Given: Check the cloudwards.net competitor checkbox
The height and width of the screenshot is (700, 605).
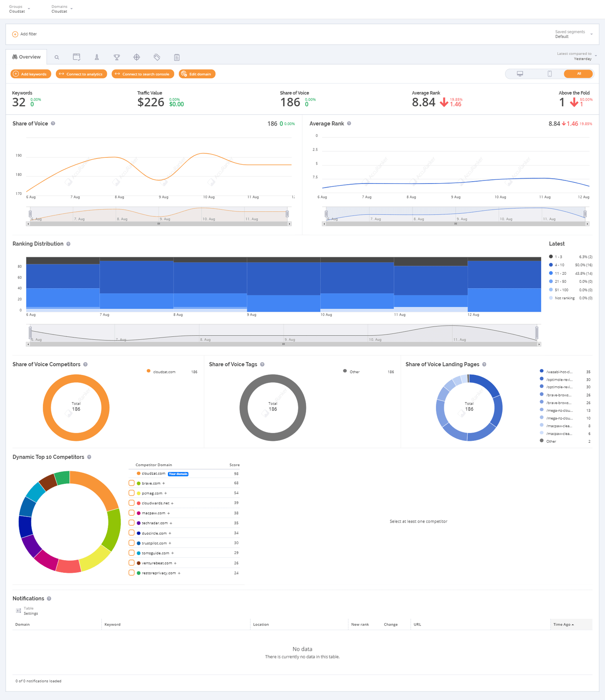Looking at the screenshot, I should click(x=132, y=503).
